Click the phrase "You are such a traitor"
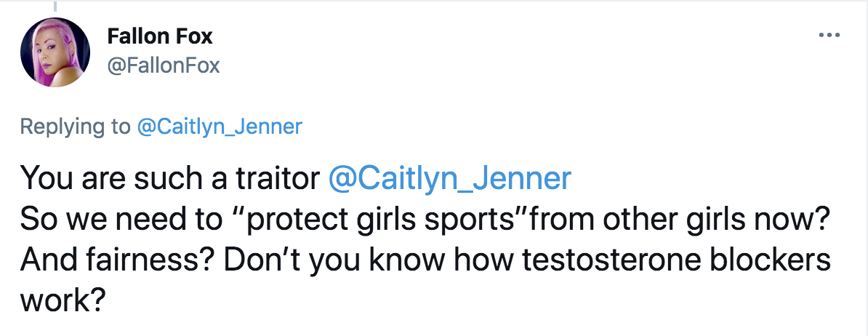Viewport: 868px width, 336px height. pyautogui.click(x=170, y=180)
